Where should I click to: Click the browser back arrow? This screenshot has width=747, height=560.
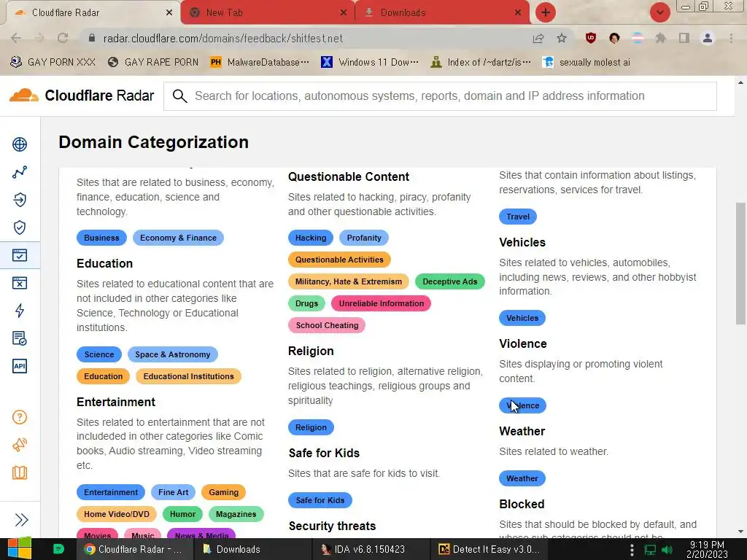tap(16, 38)
